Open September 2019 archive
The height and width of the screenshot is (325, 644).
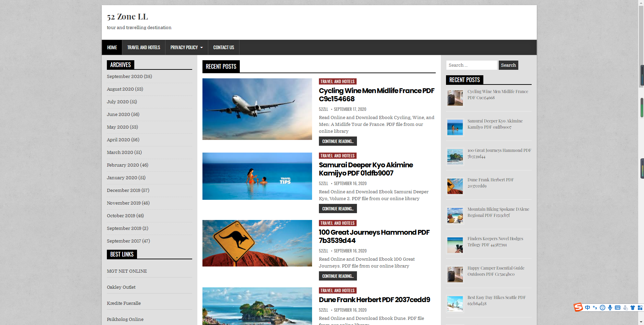tap(124, 228)
